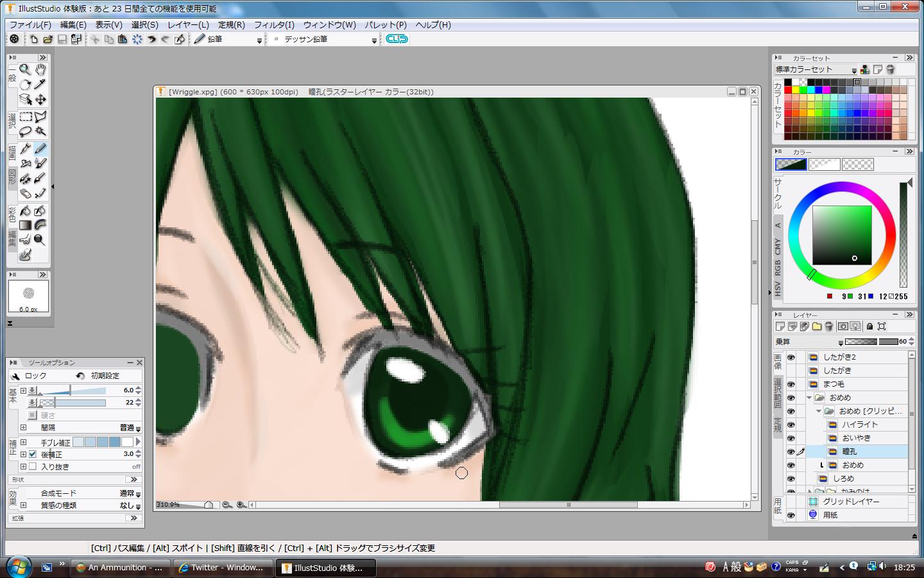Viewport: 924px width, 578px height.
Task: Collapse the おめめ [クリッピ… folder
Action: tap(819, 411)
